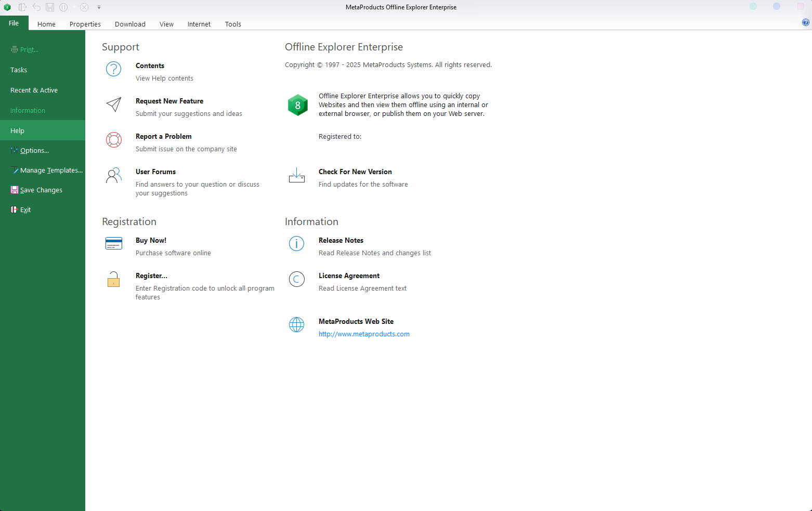The height and width of the screenshot is (511, 812).
Task: Click the download tray Check For New Version icon
Action: (296, 175)
